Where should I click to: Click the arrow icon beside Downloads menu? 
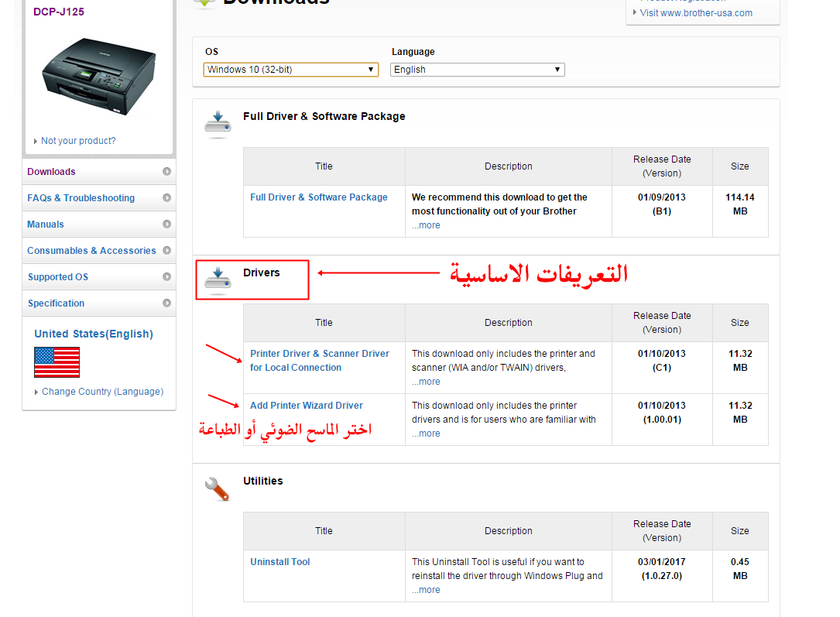pos(166,171)
